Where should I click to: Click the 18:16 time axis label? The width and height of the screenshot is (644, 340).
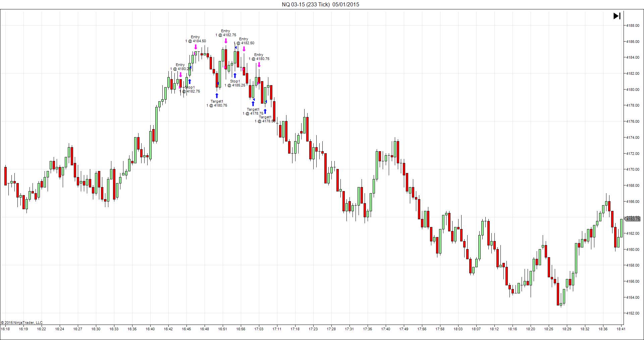point(513,329)
